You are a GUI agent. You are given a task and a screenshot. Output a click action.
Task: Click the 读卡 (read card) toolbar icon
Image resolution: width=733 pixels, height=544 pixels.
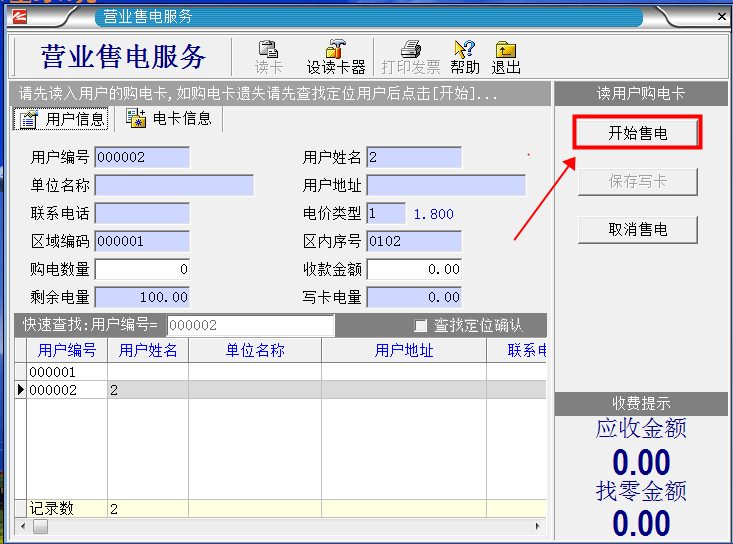pos(268,57)
